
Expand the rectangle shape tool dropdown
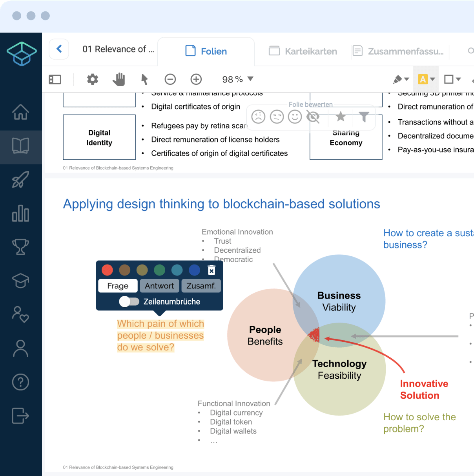click(x=458, y=79)
